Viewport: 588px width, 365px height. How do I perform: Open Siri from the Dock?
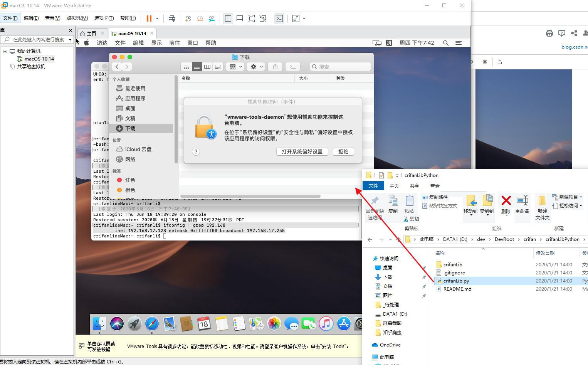pyautogui.click(x=117, y=324)
